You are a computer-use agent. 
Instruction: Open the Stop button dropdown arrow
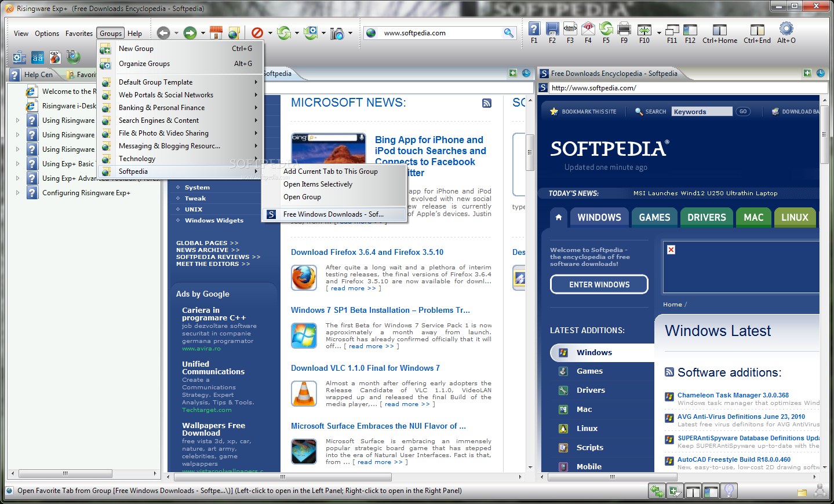270,33
